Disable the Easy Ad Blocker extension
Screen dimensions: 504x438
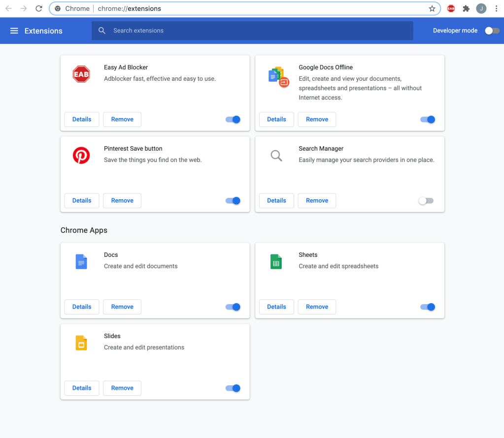pyautogui.click(x=233, y=120)
